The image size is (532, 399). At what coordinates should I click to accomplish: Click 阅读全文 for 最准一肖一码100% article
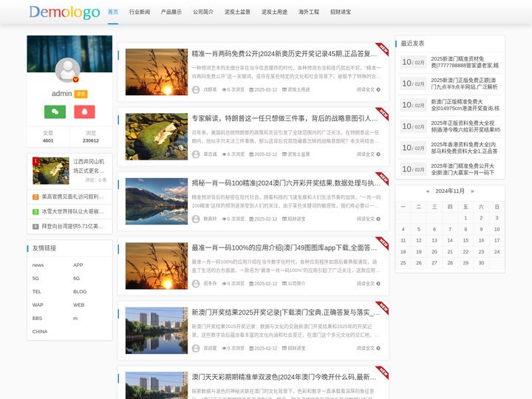pyautogui.click(x=368, y=283)
